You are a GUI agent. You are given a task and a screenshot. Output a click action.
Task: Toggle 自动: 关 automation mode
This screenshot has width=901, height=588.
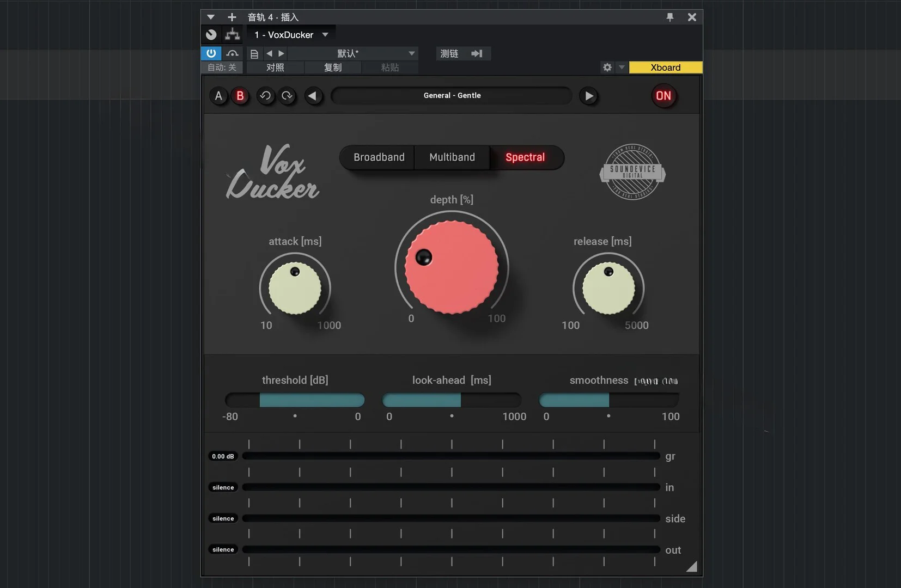click(x=222, y=68)
